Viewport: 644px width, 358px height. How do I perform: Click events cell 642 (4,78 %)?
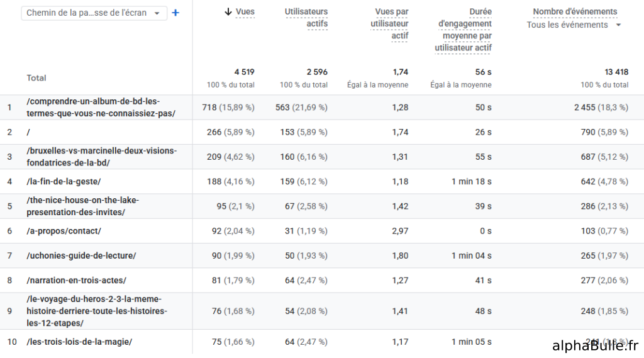coord(604,182)
